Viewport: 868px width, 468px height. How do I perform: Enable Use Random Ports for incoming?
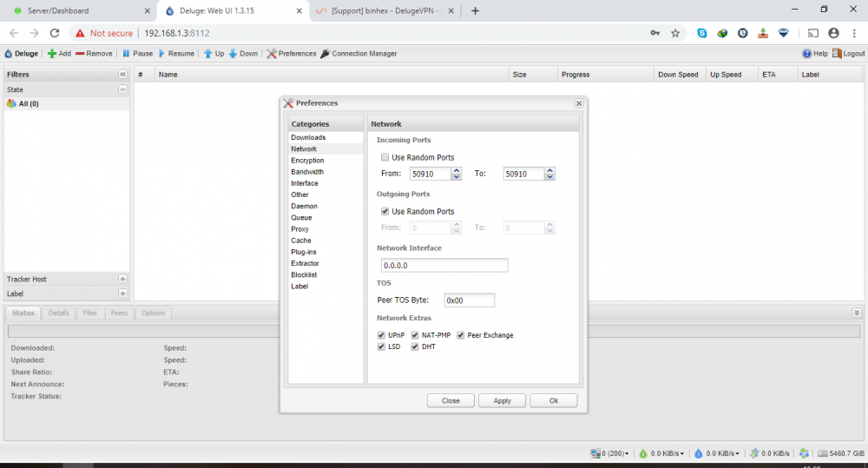pyautogui.click(x=385, y=157)
